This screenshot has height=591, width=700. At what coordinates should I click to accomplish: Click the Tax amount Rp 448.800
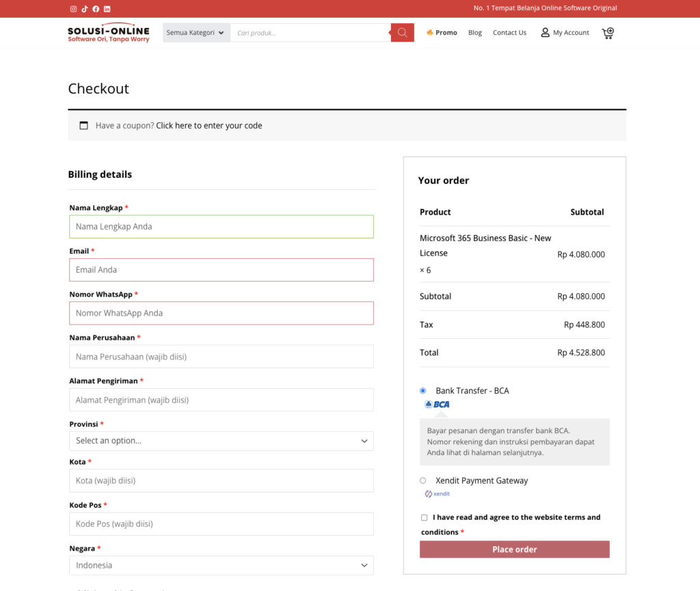[x=584, y=325]
